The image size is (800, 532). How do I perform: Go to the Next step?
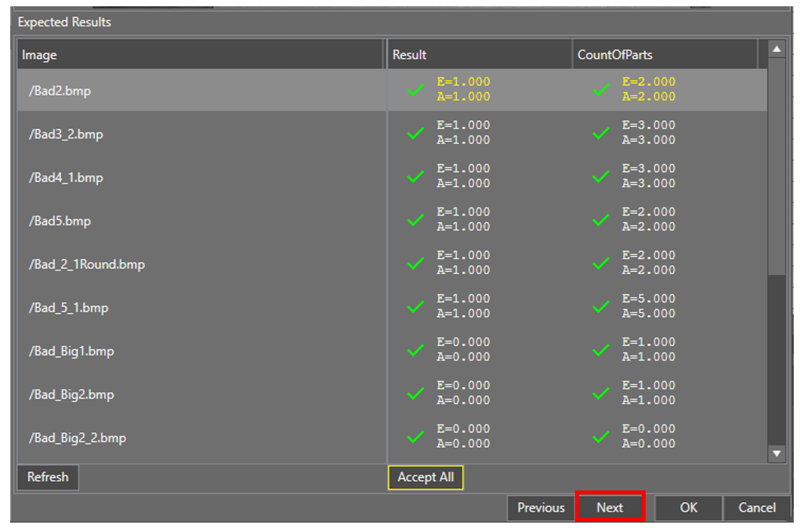(x=610, y=508)
